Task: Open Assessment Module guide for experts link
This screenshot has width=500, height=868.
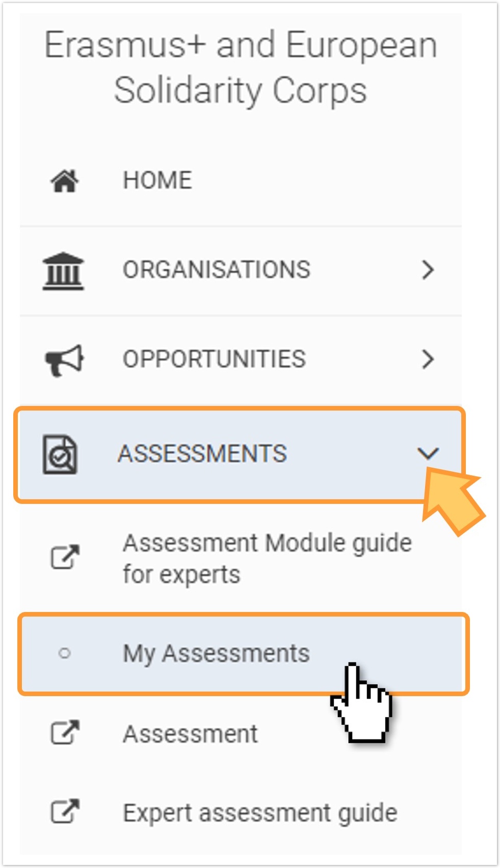Action: point(268,558)
